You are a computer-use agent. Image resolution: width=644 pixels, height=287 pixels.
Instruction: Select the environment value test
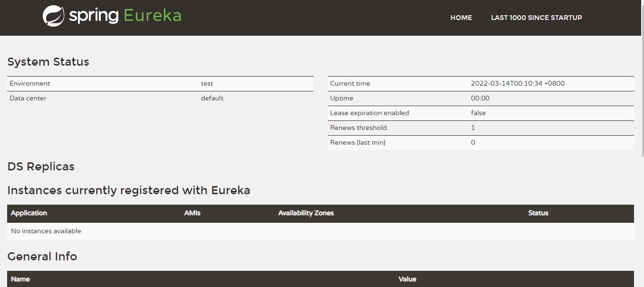coord(207,83)
